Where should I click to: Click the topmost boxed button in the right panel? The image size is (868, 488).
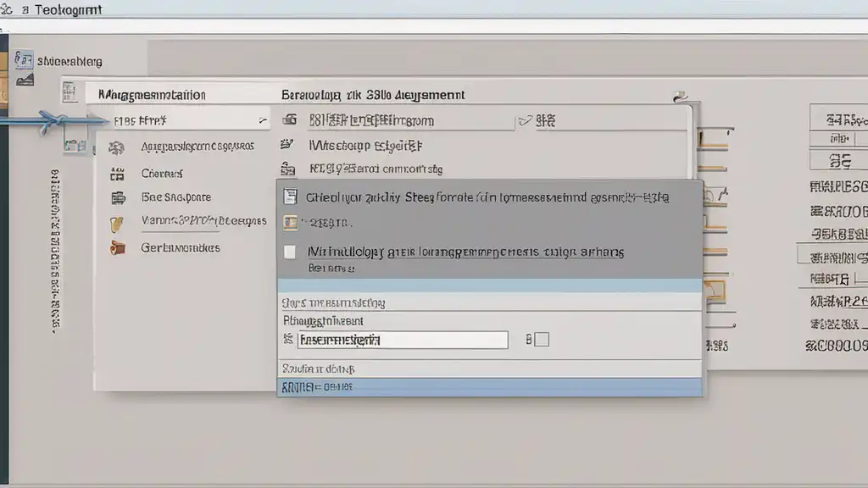(x=838, y=119)
